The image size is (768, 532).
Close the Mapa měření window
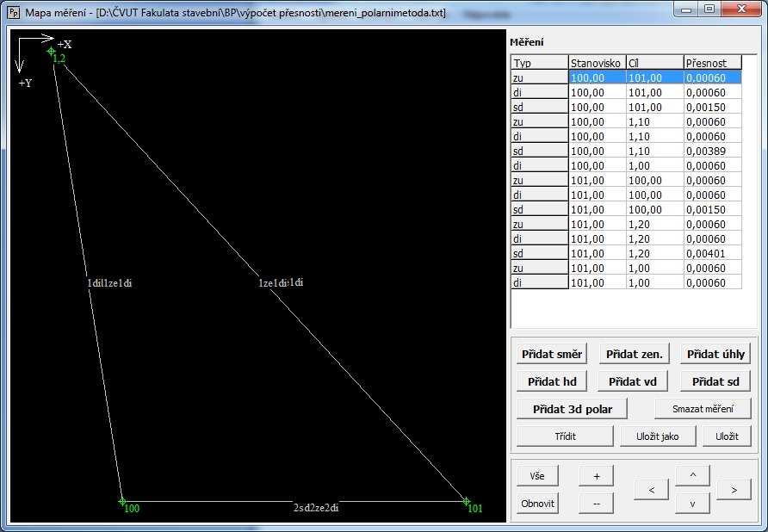[740, 9]
